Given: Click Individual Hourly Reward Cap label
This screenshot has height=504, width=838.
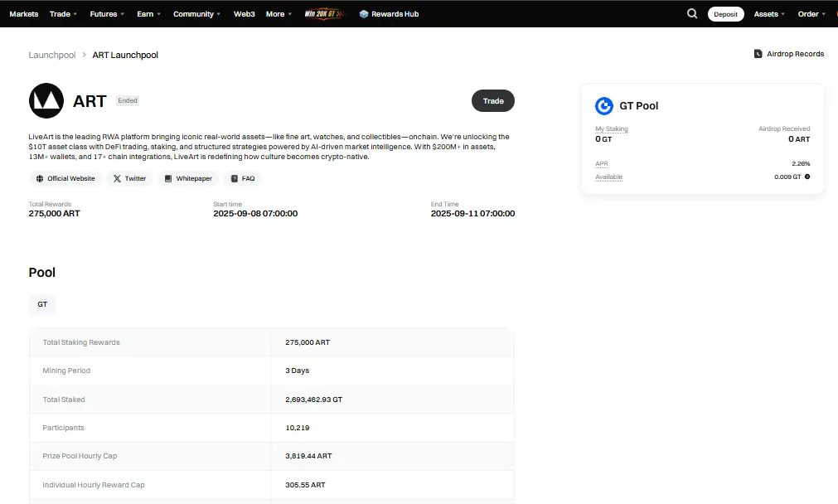Looking at the screenshot, I should (94, 485).
